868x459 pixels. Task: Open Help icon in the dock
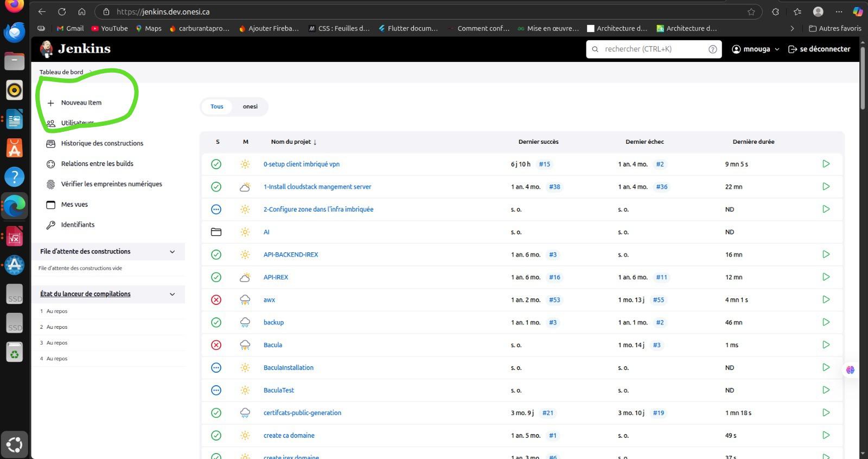click(15, 176)
